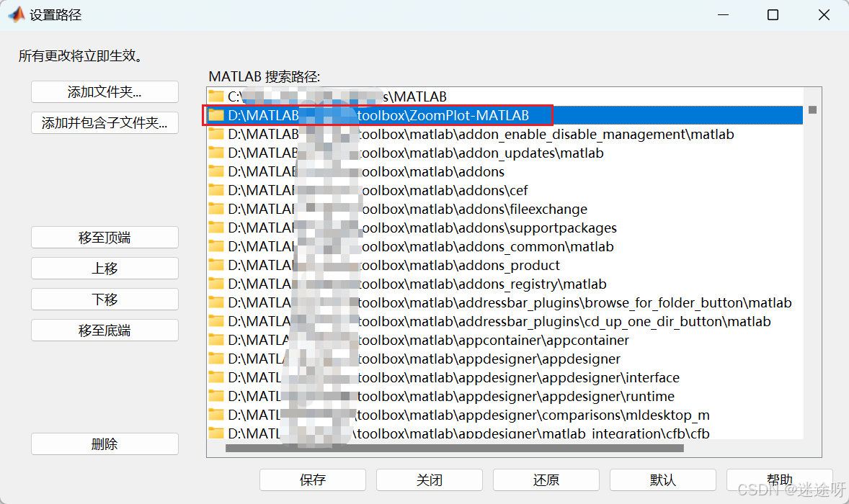Screen dimensions: 849x504
Task: Click the vertical scrollbar thumb of path list
Action: coord(812,109)
